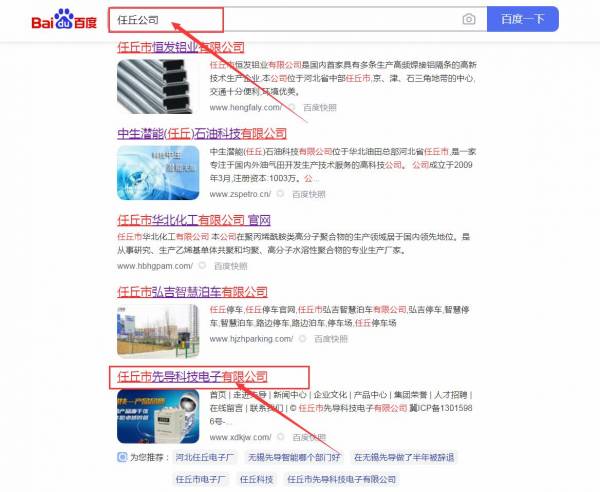Select suggested search 任丘科技
Screen dimensions: 600x492
coord(256,480)
